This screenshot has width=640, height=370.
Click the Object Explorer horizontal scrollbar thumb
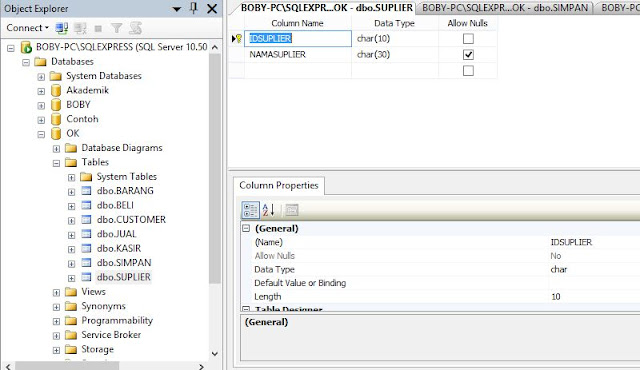click(x=67, y=366)
